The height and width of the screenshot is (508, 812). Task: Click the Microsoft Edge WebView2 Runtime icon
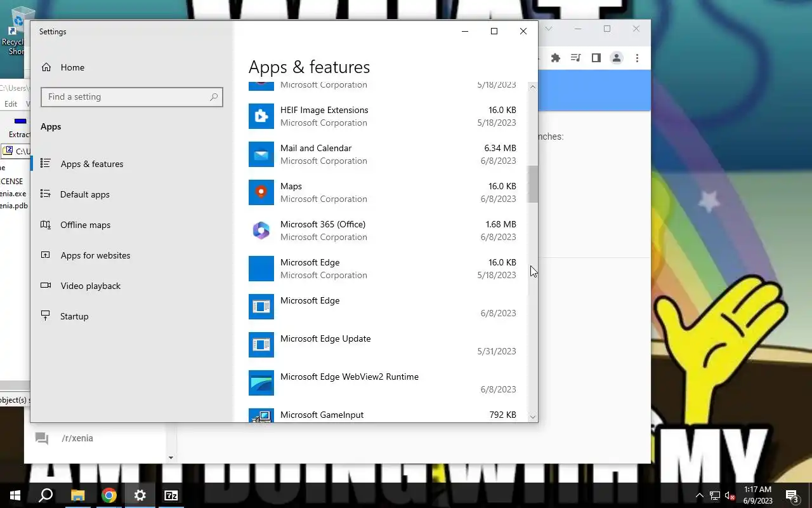[x=261, y=383]
